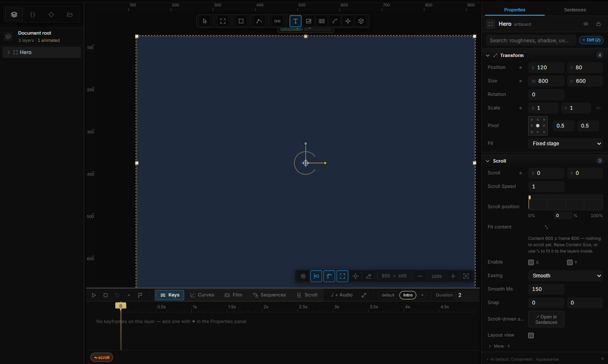Click the center pivot point grid
Viewport: 608px width, 364px height.
537,126
